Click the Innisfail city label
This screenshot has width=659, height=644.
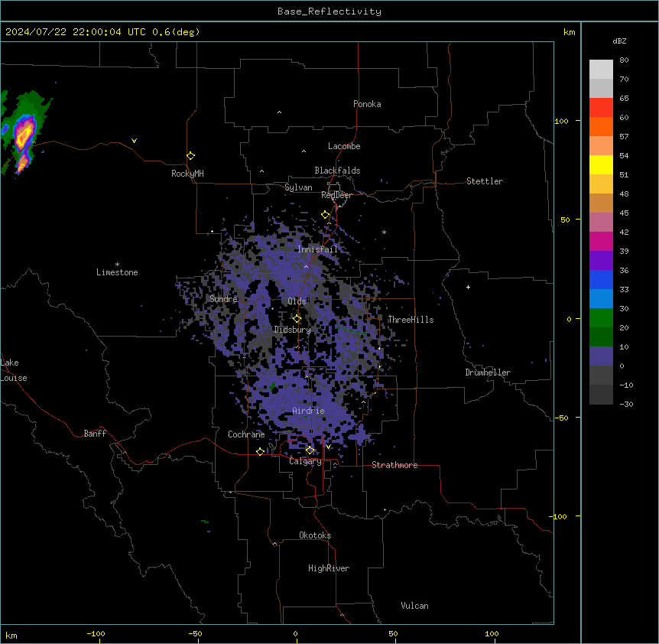(x=318, y=249)
